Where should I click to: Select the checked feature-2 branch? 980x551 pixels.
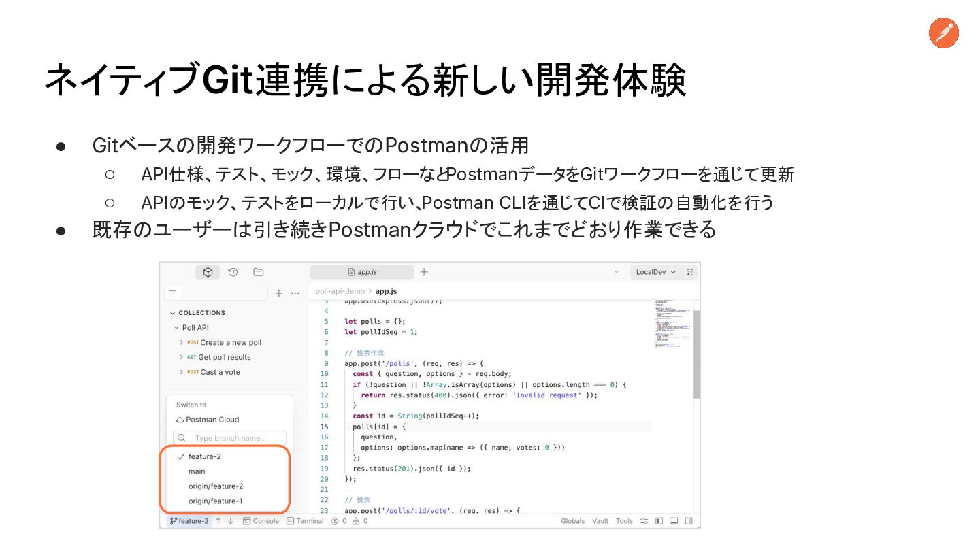(204, 456)
